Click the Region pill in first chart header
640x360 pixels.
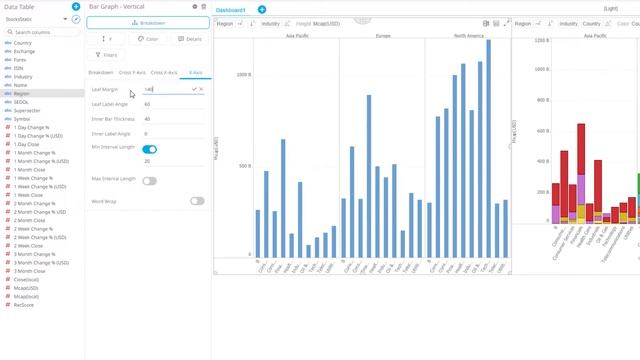[x=224, y=24]
